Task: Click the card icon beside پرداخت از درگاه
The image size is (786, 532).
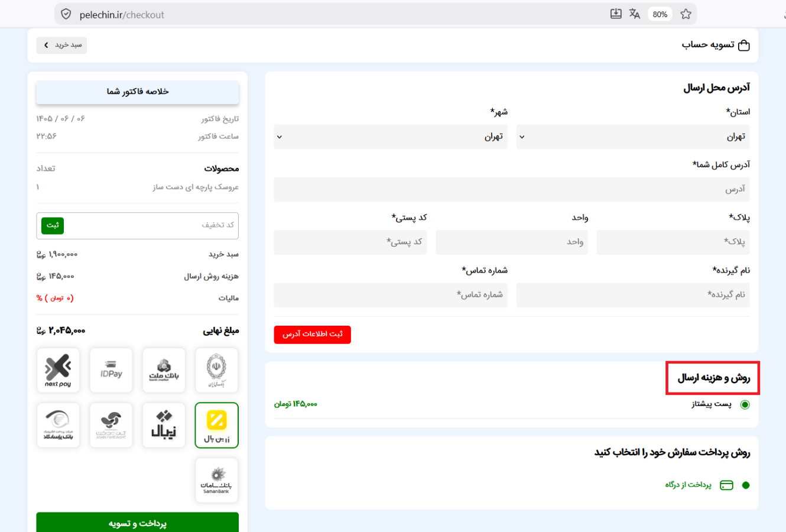Action: (x=726, y=485)
